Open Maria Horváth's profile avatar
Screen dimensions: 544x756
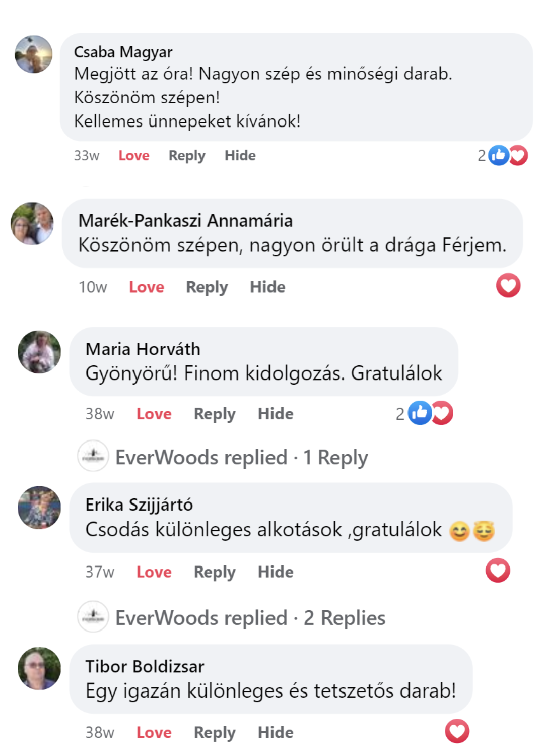point(39,352)
